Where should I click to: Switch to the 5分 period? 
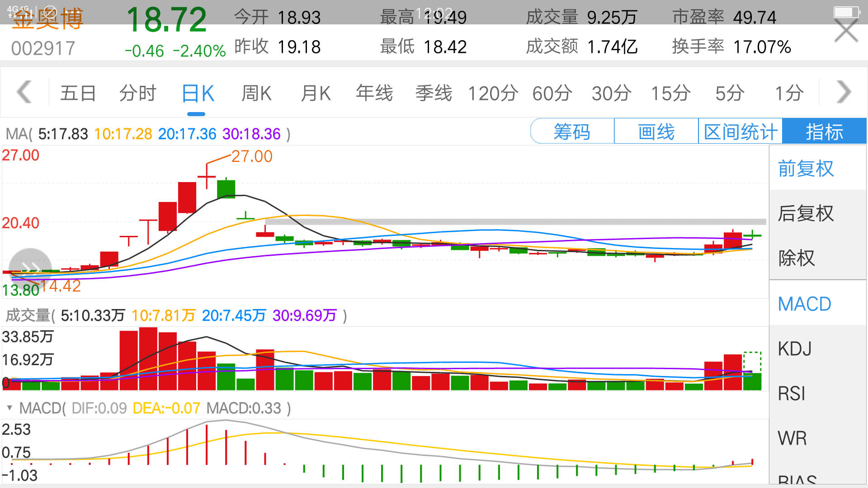[x=729, y=94]
